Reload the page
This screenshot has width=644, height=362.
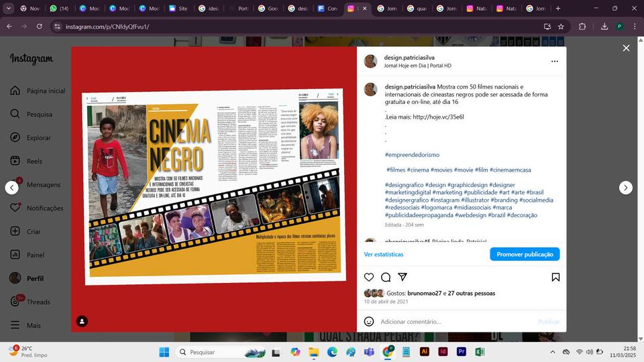coord(40,26)
